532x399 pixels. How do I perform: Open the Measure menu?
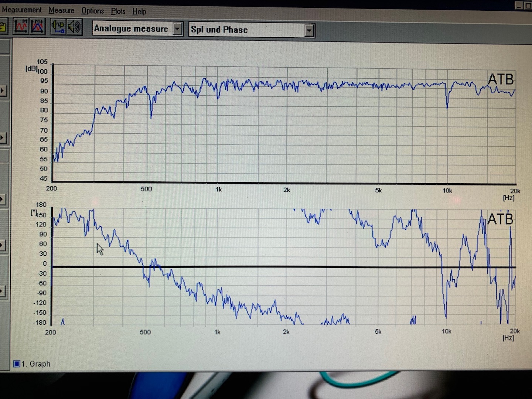click(61, 10)
